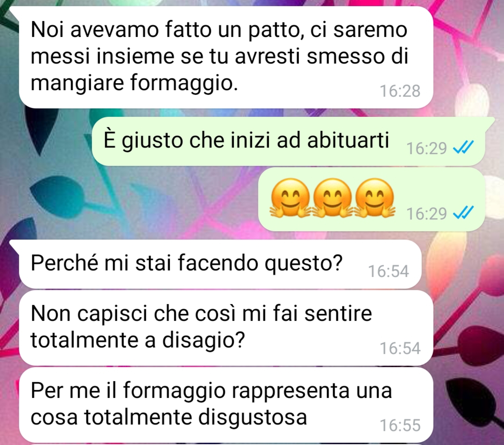Select the 'Perché mi stai facendo questo?' message
Viewport: 504px width, 445px height.
220,264
